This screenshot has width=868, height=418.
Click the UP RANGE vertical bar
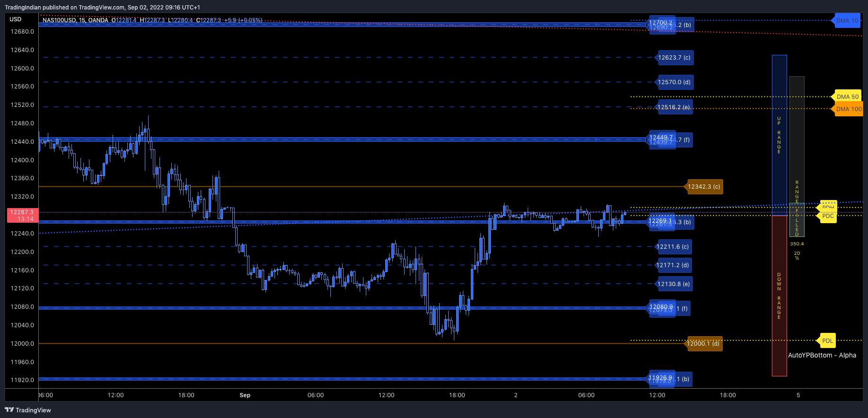click(779, 135)
